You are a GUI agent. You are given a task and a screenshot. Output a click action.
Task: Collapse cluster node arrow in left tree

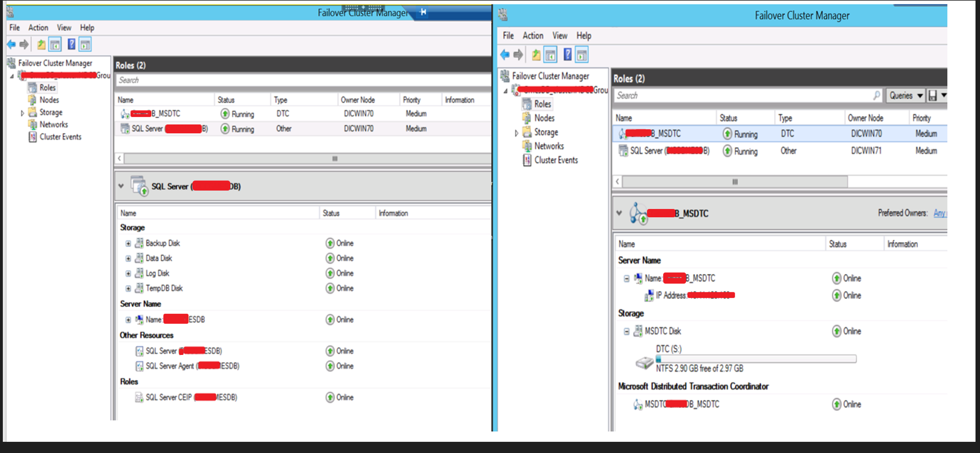tap(12, 76)
